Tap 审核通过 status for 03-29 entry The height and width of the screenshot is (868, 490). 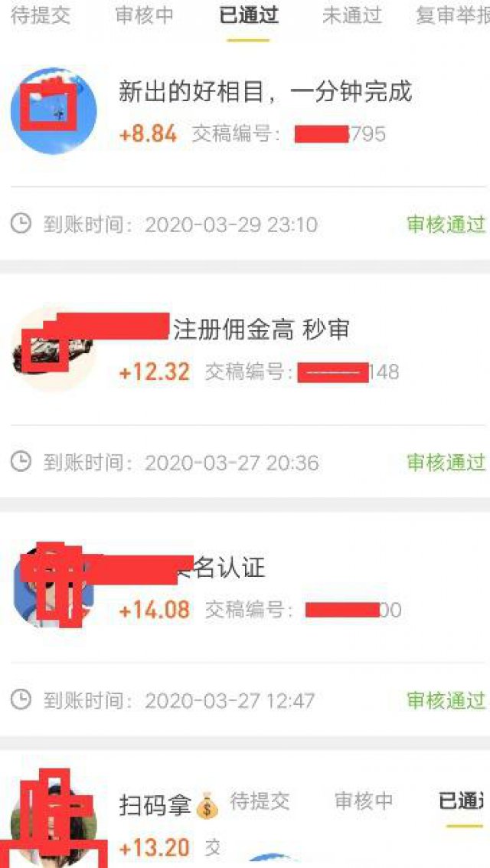(x=446, y=224)
